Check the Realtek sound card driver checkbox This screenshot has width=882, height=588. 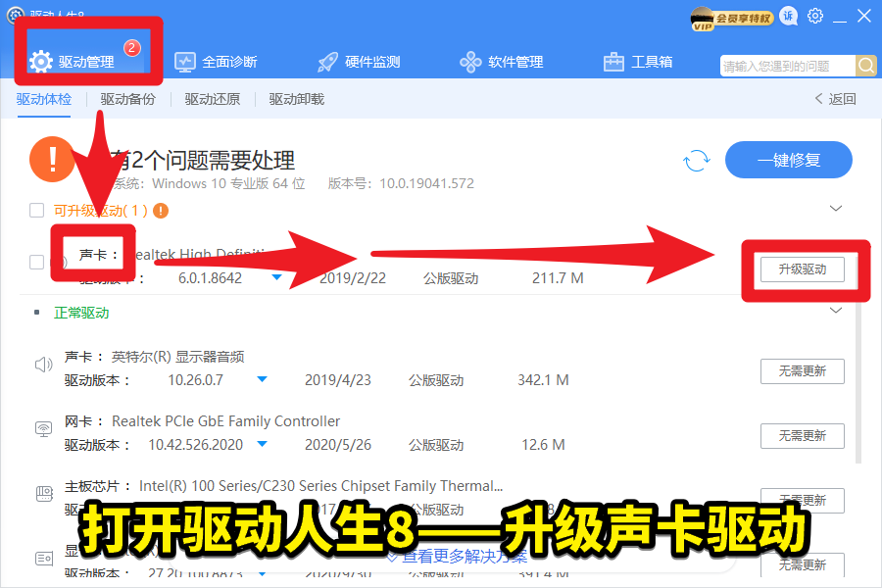click(36, 263)
